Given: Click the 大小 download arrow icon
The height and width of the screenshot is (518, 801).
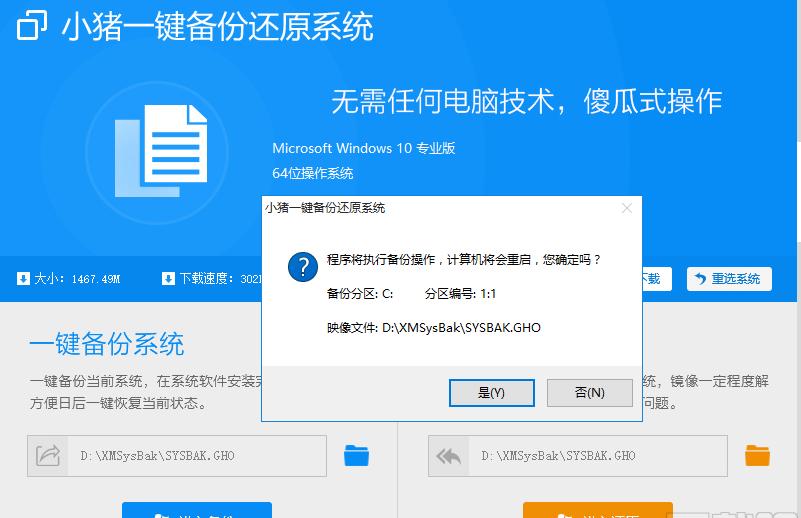Looking at the screenshot, I should [x=23, y=278].
